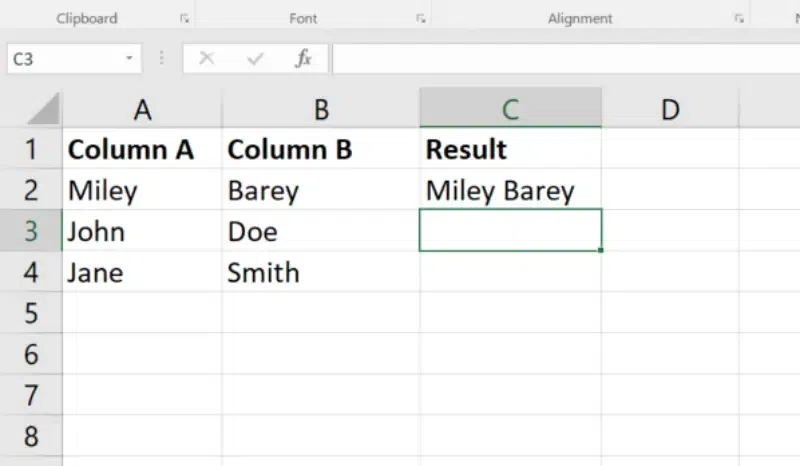Image resolution: width=800 pixels, height=466 pixels.
Task: Open the Alignment settings dialog launcher
Action: (x=739, y=19)
